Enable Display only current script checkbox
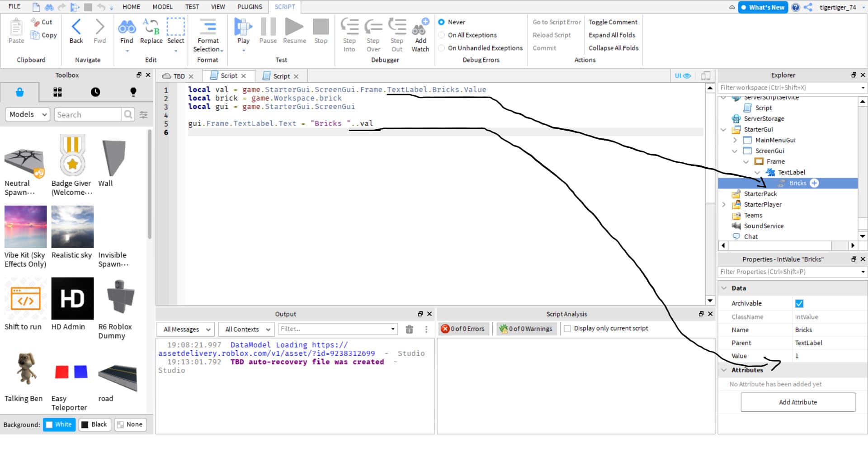Screen dimensions: 868x452 tap(567, 329)
